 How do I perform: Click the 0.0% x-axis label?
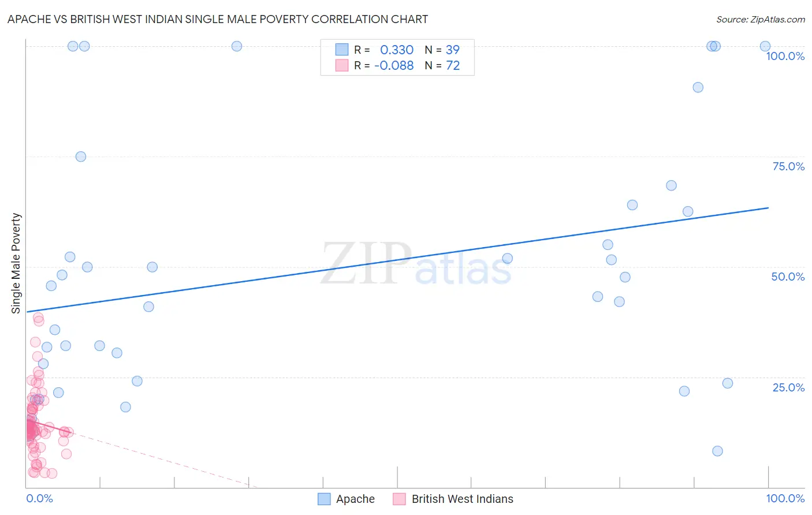pyautogui.click(x=39, y=498)
